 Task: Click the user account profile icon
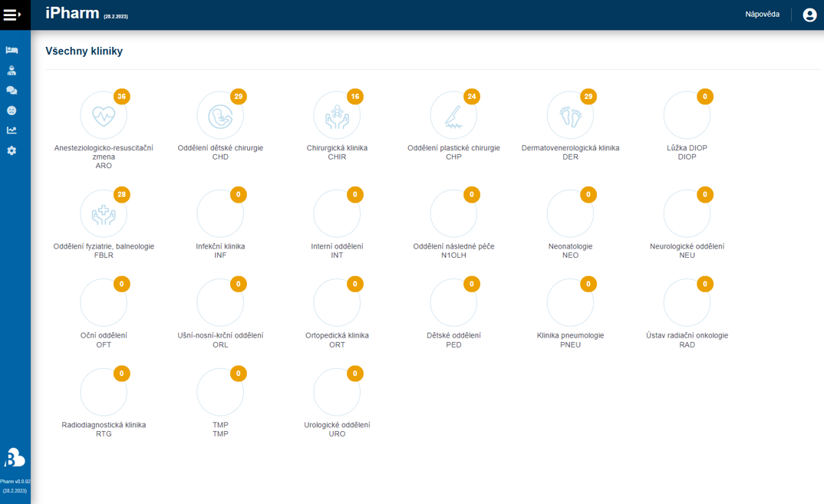(x=809, y=15)
